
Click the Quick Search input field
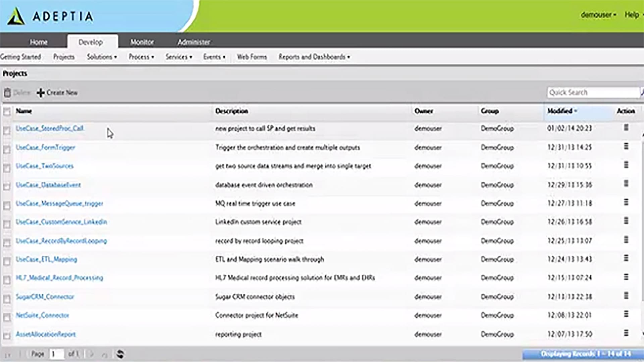[593, 93]
